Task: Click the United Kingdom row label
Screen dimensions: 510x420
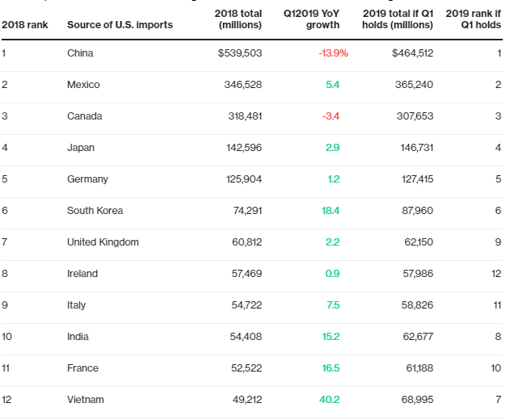Action: (103, 242)
